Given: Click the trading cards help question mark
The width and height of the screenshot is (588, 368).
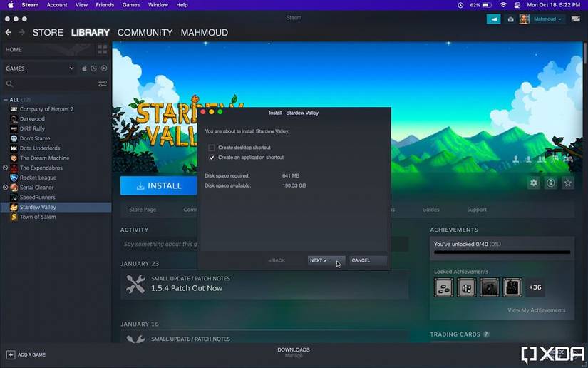Looking at the screenshot, I should (x=486, y=334).
